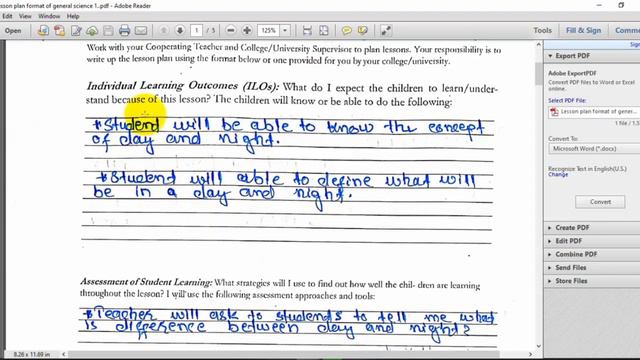Click the Individual Learning Outcomes heading text
The height and width of the screenshot is (360, 640).
click(x=183, y=86)
